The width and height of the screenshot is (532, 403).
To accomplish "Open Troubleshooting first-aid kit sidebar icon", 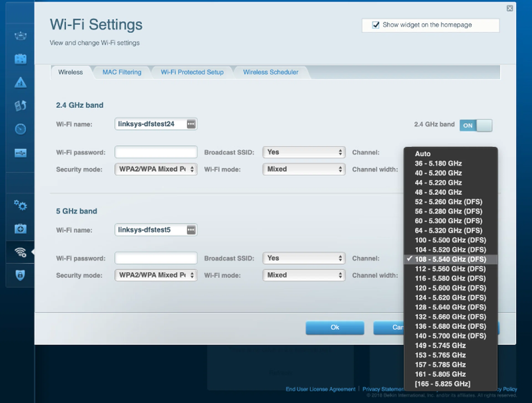I will tap(20, 229).
